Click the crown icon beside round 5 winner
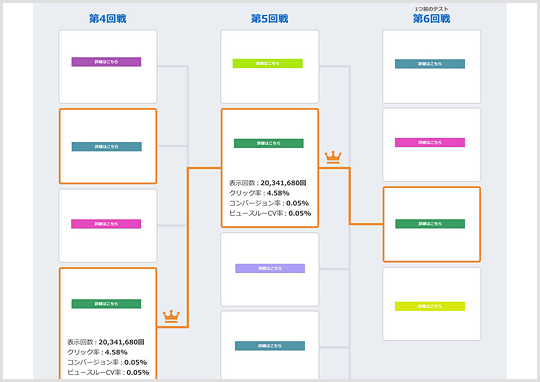Viewport: 540px width, 382px height. click(333, 157)
